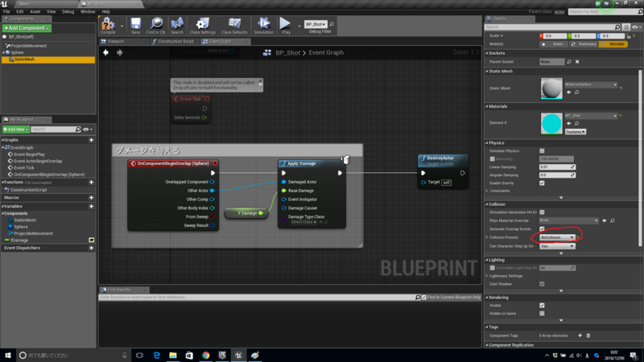
Task: Play the game preview
Action: click(x=286, y=26)
